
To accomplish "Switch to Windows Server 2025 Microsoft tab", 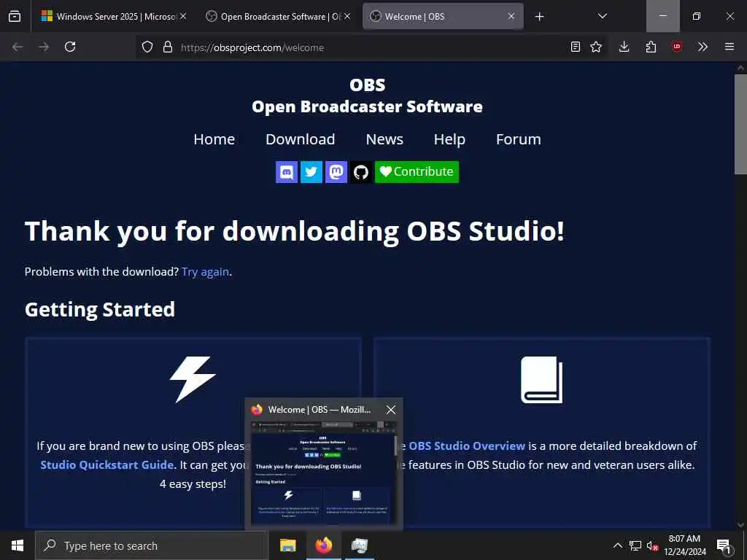I will tap(113, 16).
